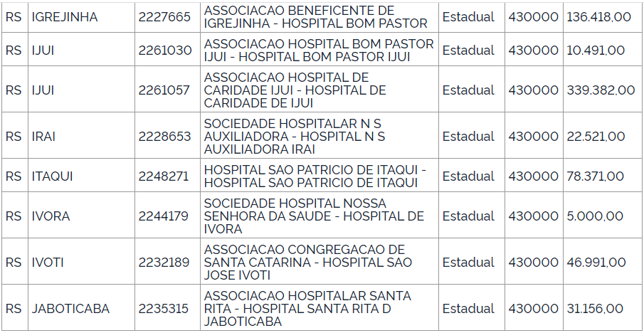Click value 10.491,00
Screen dimensions: 644x333
coord(595,51)
